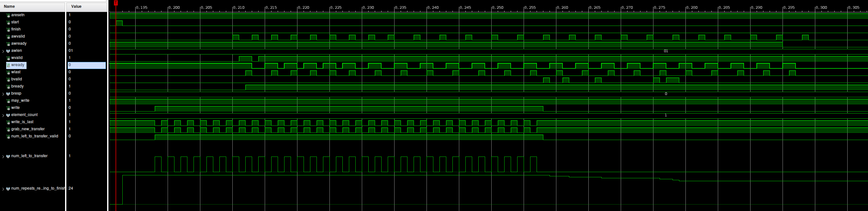
Task: Click the bready value 1 cell
Action: [70, 86]
